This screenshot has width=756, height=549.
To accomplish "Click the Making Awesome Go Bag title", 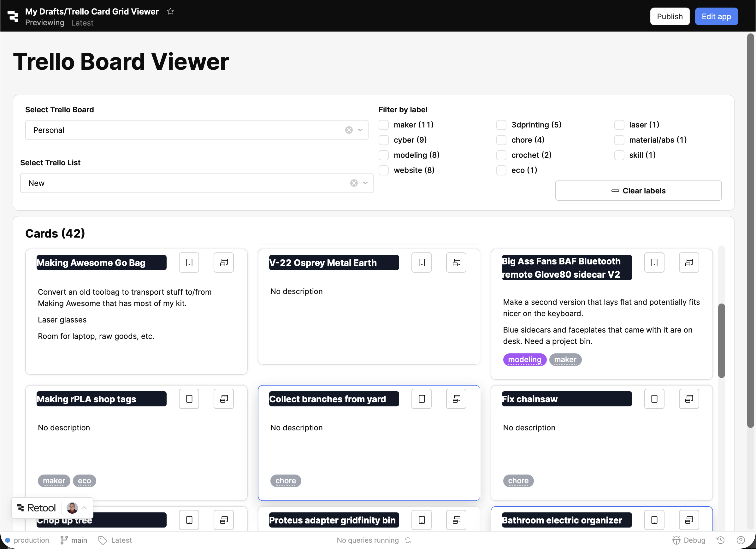I will pos(91,263).
